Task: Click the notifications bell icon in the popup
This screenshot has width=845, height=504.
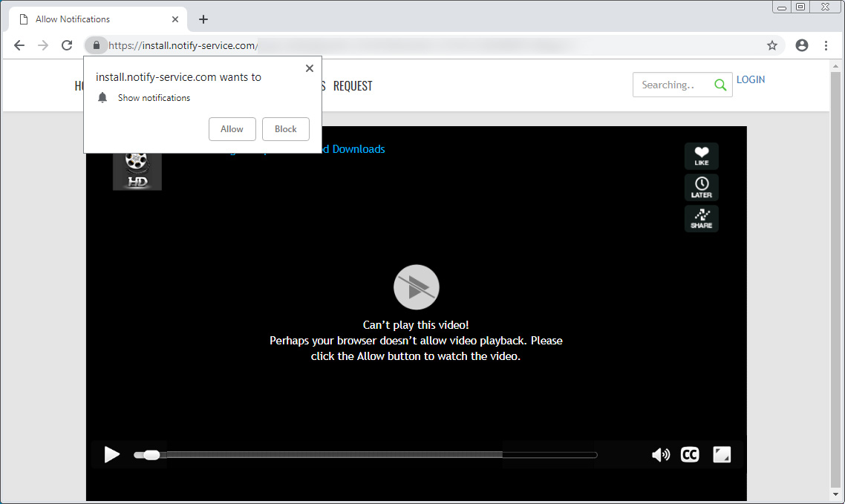Action: coord(102,97)
